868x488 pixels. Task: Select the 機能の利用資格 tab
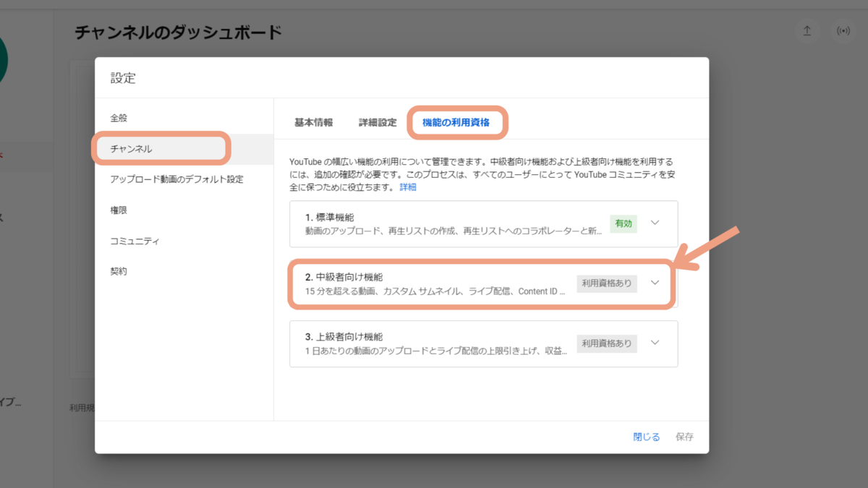[x=456, y=122]
